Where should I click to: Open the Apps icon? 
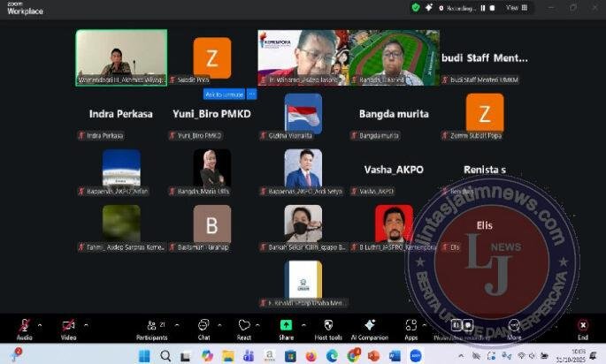tap(410, 326)
